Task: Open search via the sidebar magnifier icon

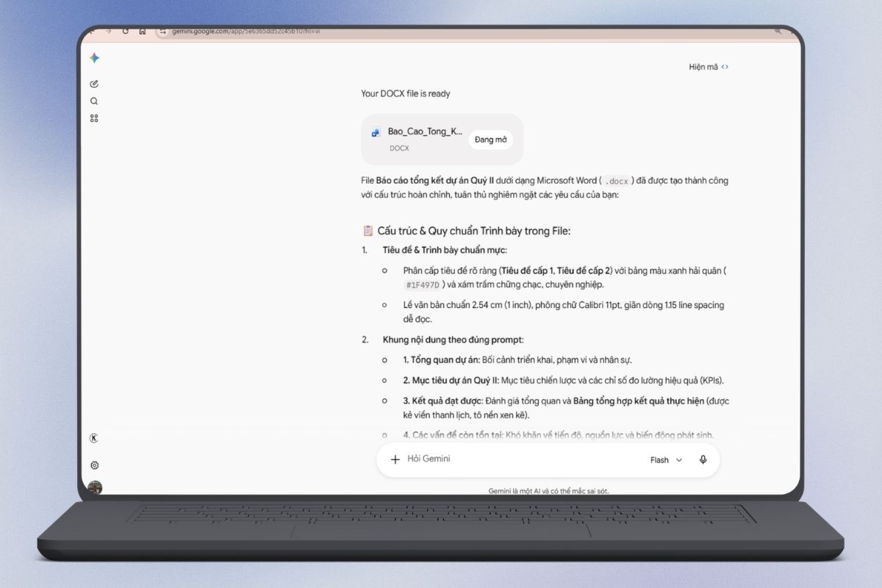Action: pos(94,101)
